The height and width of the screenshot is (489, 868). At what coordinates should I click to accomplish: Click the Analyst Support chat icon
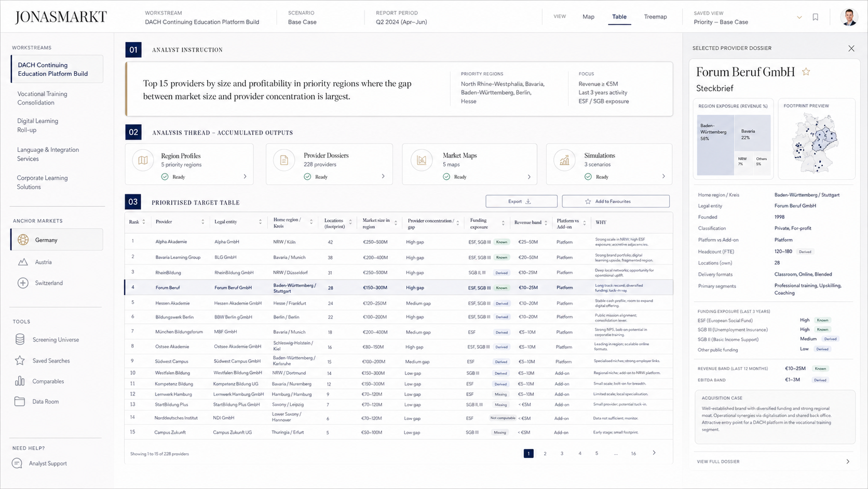pyautogui.click(x=17, y=463)
